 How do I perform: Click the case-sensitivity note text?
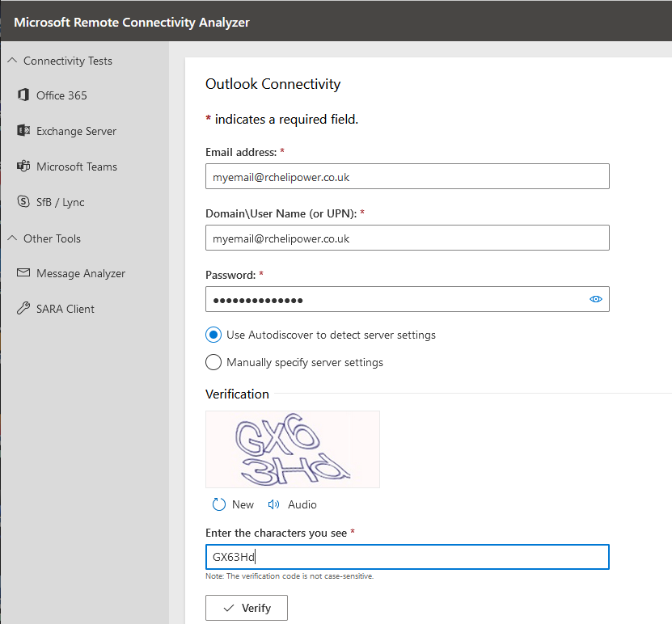point(290,576)
